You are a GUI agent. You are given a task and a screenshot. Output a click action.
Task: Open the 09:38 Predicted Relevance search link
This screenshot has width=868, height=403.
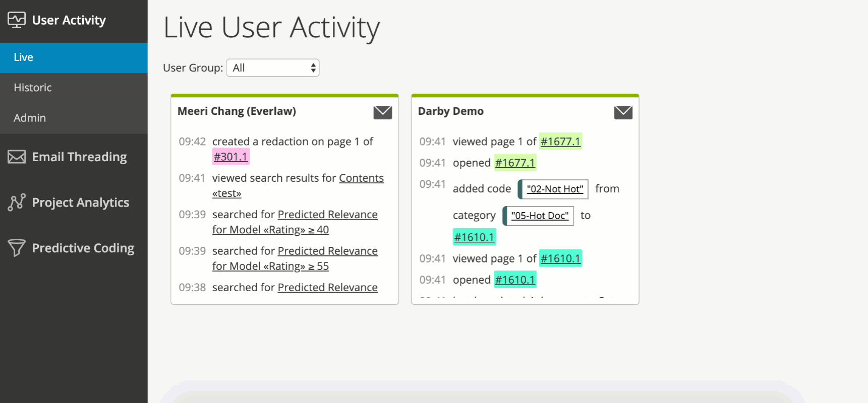pyautogui.click(x=328, y=287)
